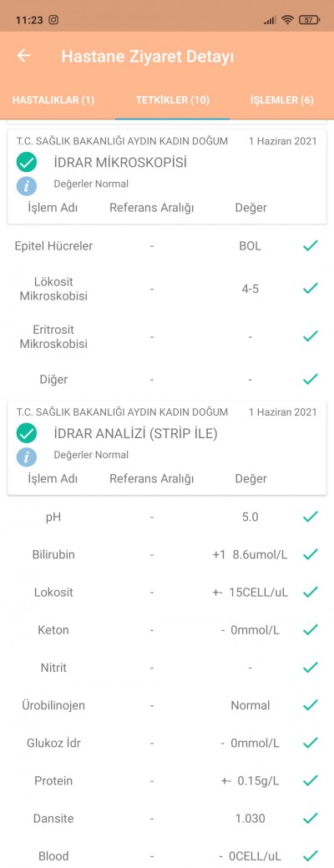Tap green check circle beside İDRAR ANALİZİ
The image size is (334, 868).
tap(27, 433)
